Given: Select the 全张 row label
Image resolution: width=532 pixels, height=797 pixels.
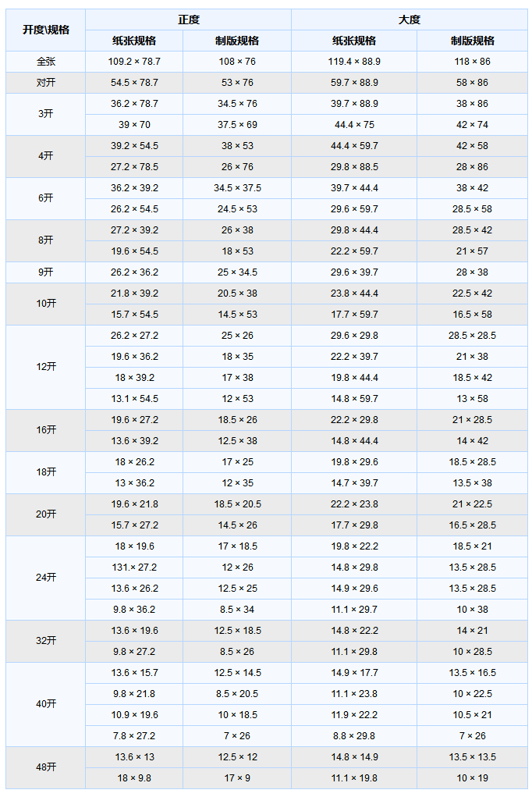Looking at the screenshot, I should click(46, 62).
